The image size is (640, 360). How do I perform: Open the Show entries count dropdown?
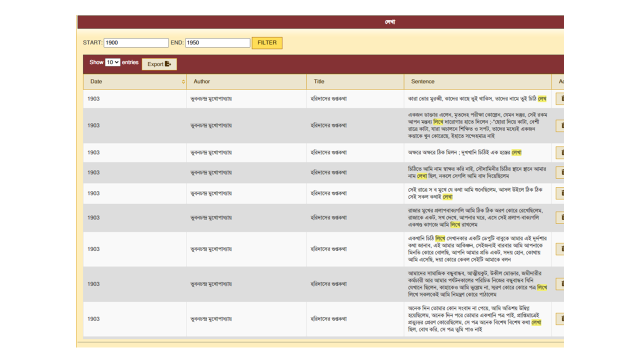(112, 62)
